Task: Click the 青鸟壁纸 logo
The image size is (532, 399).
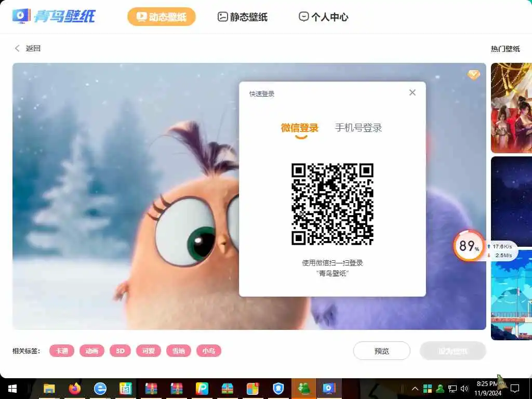Action: [x=54, y=16]
